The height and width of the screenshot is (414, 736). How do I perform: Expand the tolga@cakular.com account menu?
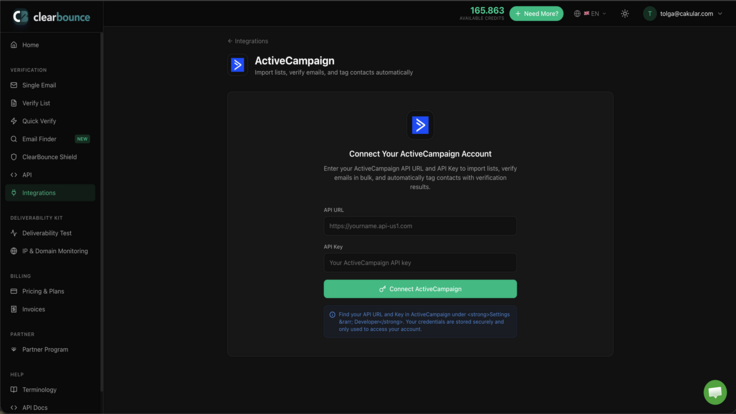click(683, 14)
